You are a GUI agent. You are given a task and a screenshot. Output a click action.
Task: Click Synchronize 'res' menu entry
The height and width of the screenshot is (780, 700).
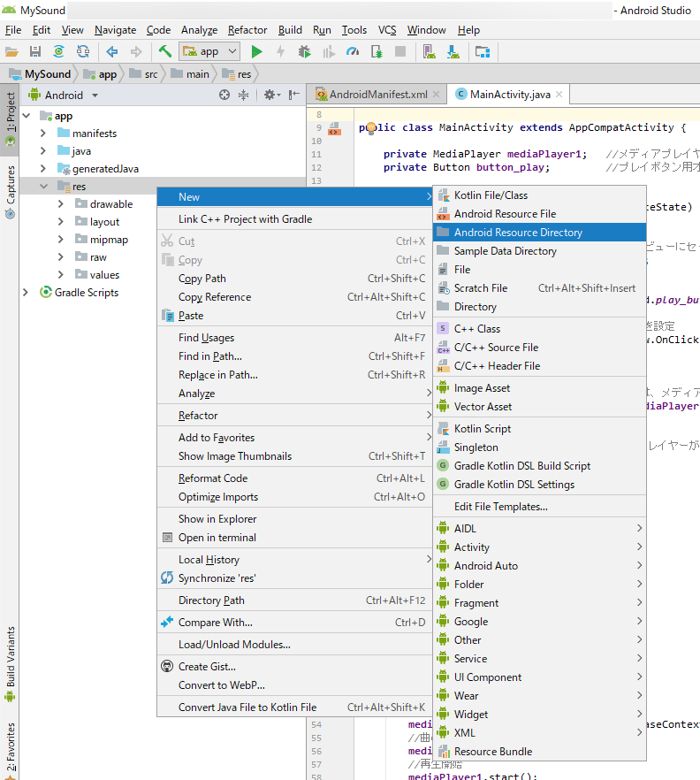pos(294,578)
